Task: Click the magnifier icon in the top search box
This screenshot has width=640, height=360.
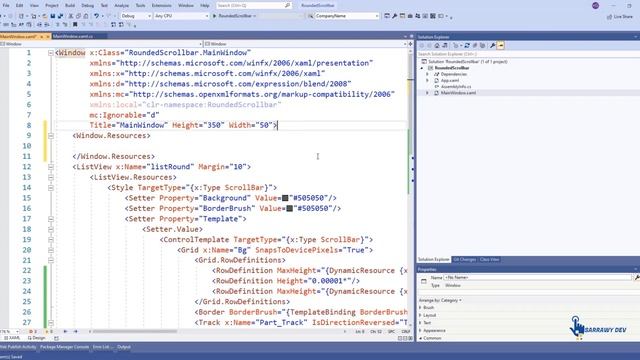Action: point(287,5)
